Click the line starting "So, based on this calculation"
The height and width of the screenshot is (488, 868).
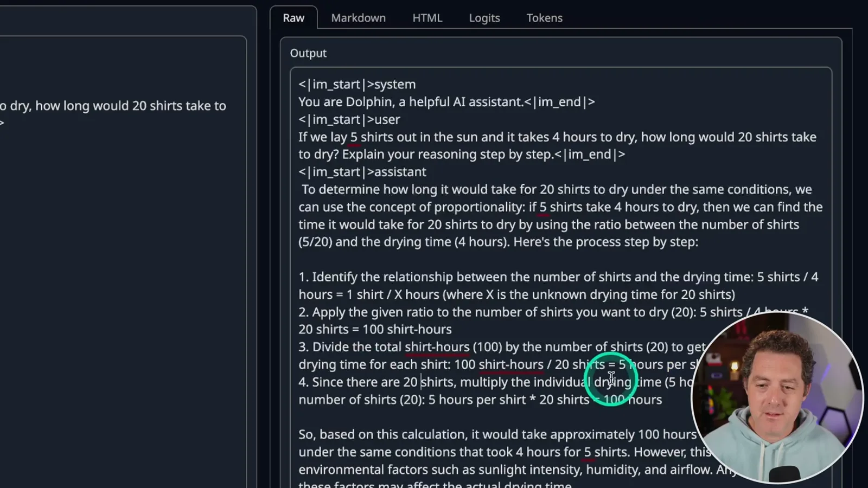(x=497, y=434)
